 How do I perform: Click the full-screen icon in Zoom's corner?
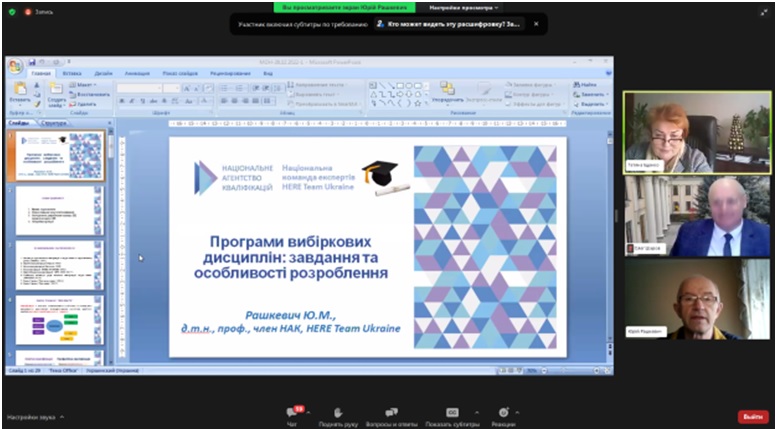(x=765, y=12)
